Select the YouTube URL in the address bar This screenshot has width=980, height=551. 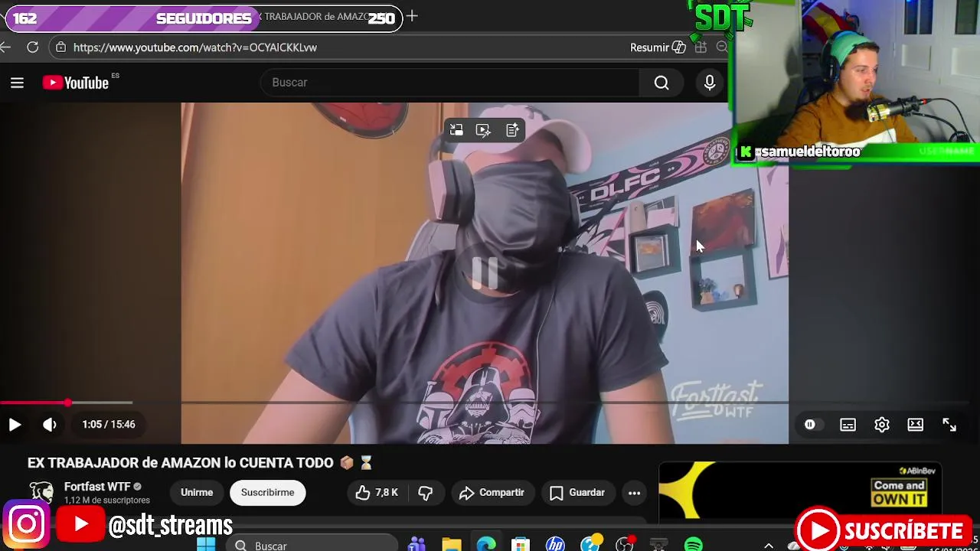click(195, 47)
